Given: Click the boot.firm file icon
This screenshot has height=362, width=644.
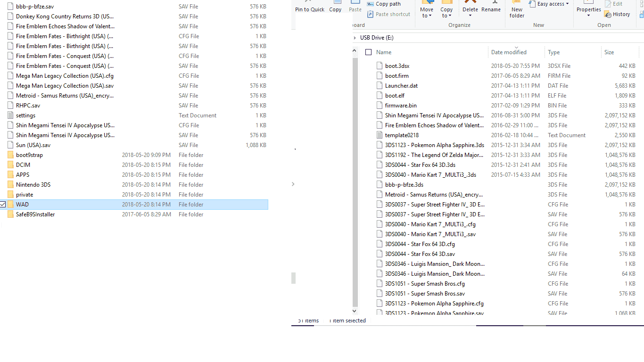Looking at the screenshot, I should click(380, 76).
